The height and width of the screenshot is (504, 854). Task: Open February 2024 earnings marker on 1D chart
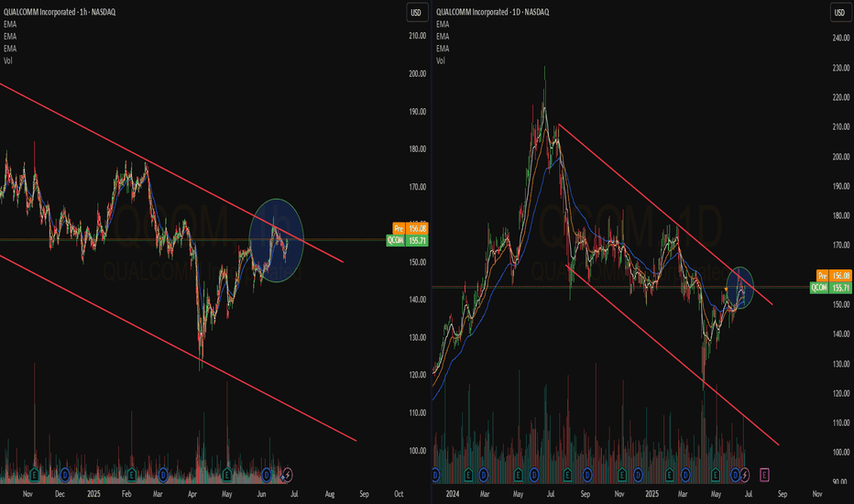click(x=468, y=475)
